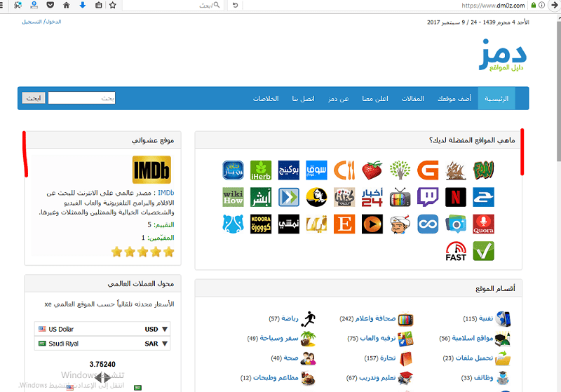The height and width of the screenshot is (392, 561).
Task: Open the Souq site icon
Action: tap(316, 170)
